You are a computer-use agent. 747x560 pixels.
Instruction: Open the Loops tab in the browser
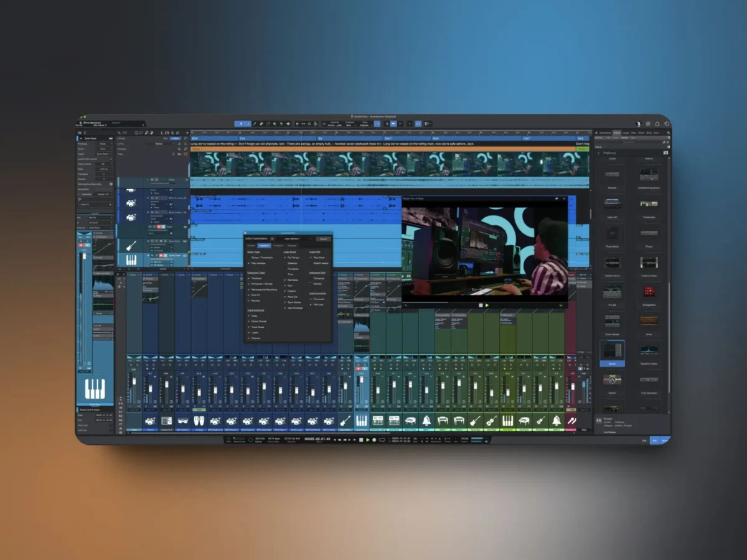tap(626, 133)
